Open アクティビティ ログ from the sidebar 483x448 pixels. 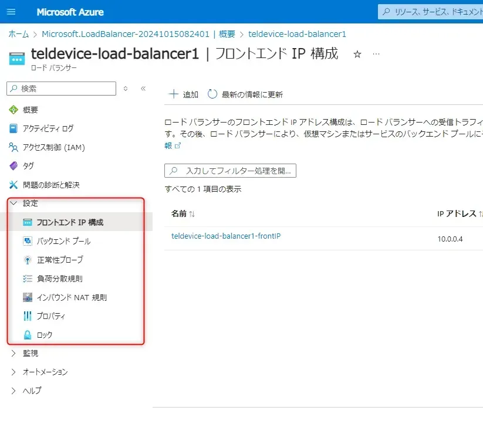[x=48, y=128]
